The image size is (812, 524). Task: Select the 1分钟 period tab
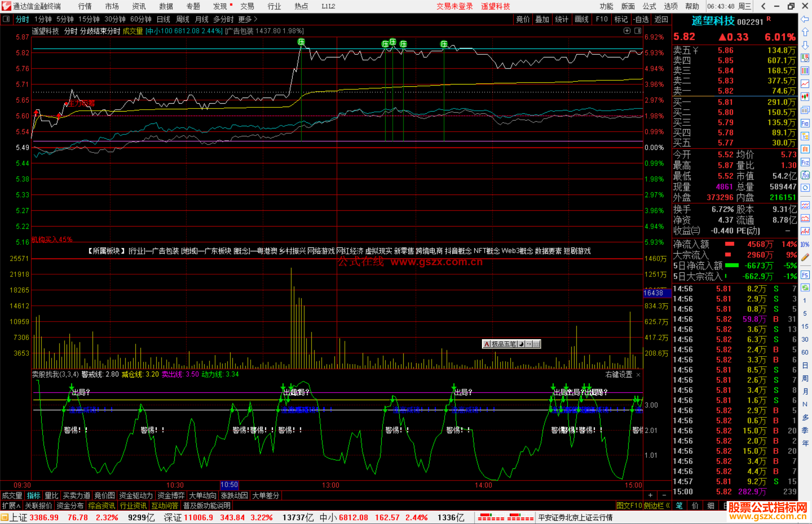pos(43,19)
